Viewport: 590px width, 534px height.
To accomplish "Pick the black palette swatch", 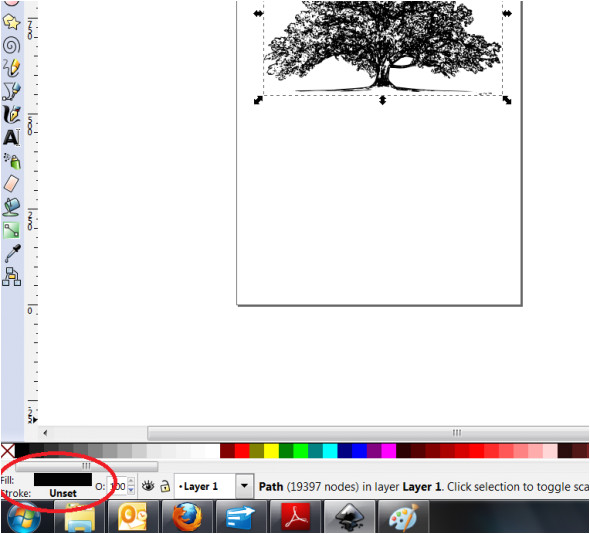I will point(22,451).
